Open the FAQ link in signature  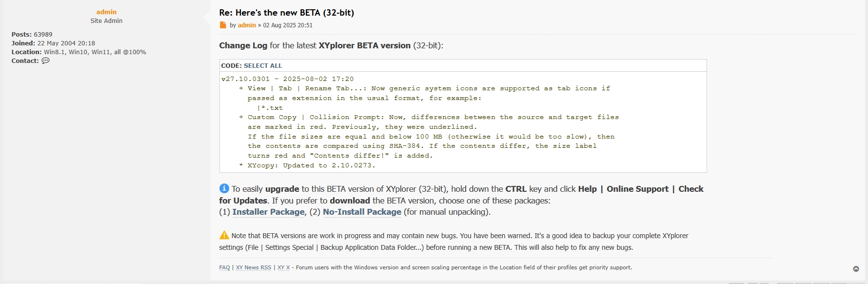pyautogui.click(x=224, y=267)
